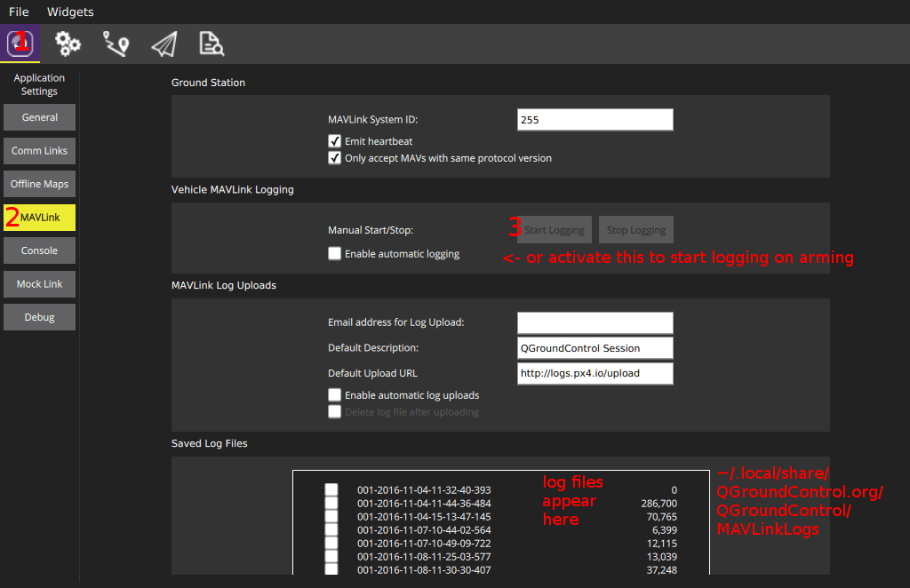The width and height of the screenshot is (910, 588).
Task: Open the Vehicle Setup gears icon
Action: coord(68,43)
